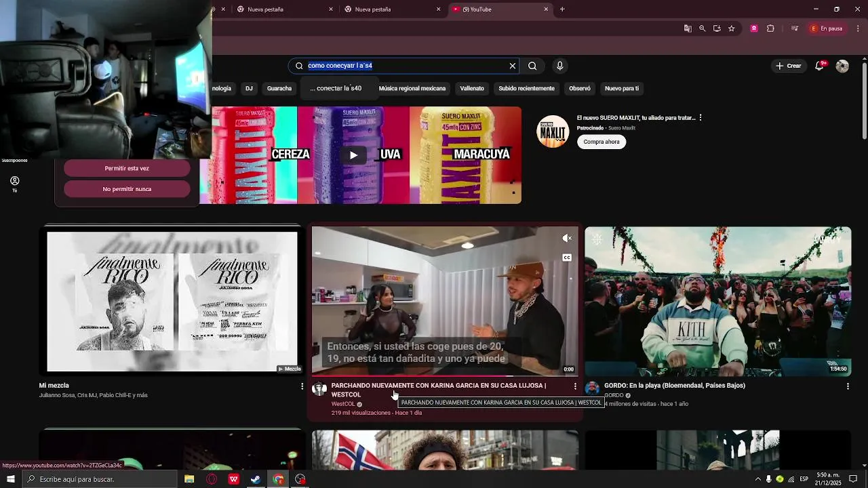Viewport: 868px width, 488px height.
Task: Open the Finalmente Rico mix thumbnail
Action: click(x=172, y=302)
